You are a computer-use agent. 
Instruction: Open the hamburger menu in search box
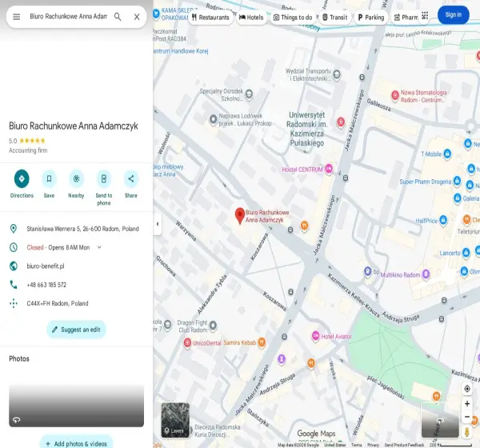click(x=17, y=17)
